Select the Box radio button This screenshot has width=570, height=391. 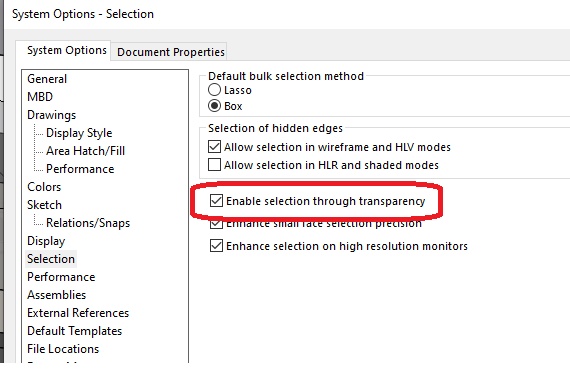pyautogui.click(x=214, y=106)
